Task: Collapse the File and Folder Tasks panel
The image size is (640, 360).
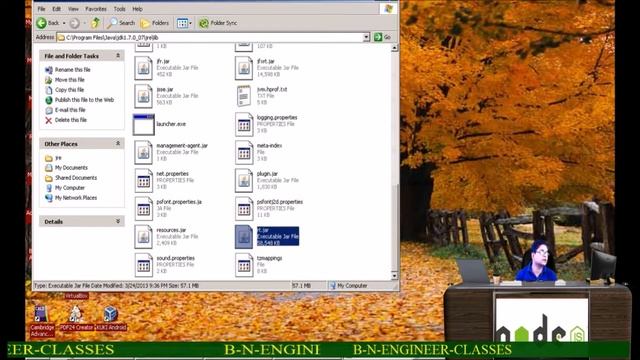Action: pyautogui.click(x=118, y=56)
